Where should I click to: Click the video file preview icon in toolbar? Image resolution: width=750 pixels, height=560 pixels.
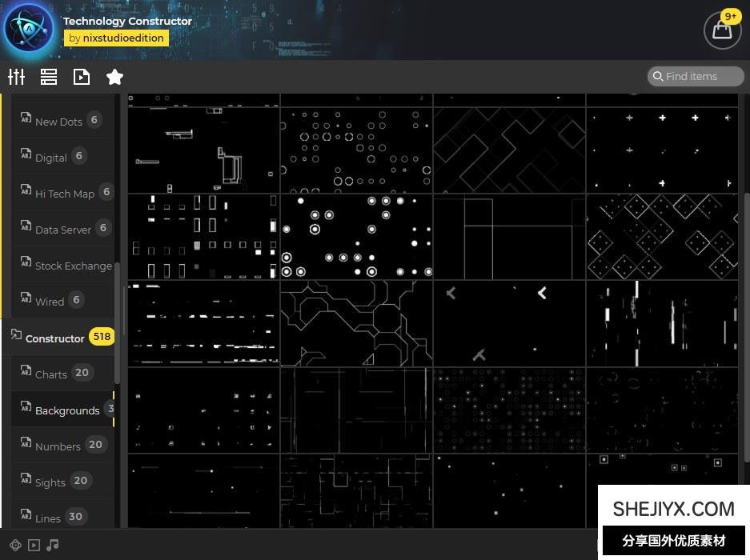point(82,77)
